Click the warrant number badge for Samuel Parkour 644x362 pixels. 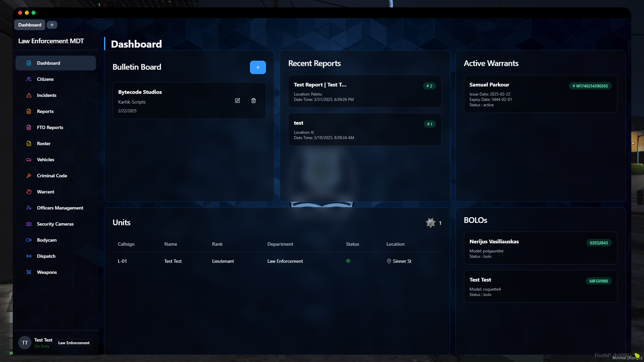click(589, 86)
